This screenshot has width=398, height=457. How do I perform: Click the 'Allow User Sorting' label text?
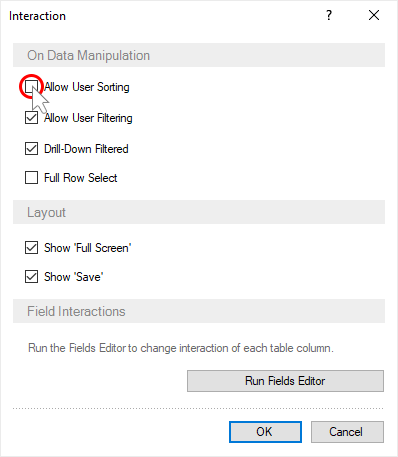pyautogui.click(x=87, y=87)
